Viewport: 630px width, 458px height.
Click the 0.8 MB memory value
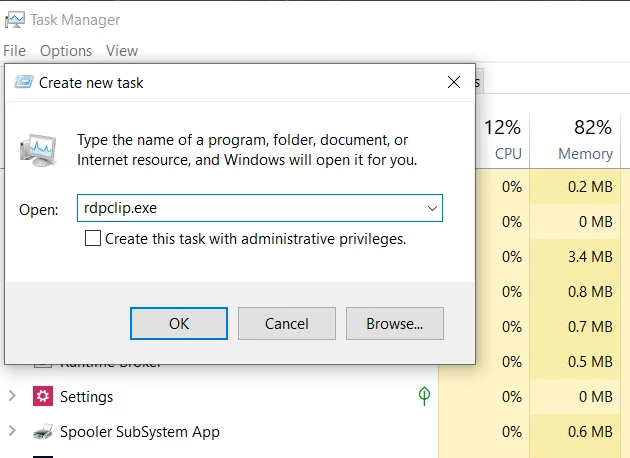pyautogui.click(x=590, y=292)
